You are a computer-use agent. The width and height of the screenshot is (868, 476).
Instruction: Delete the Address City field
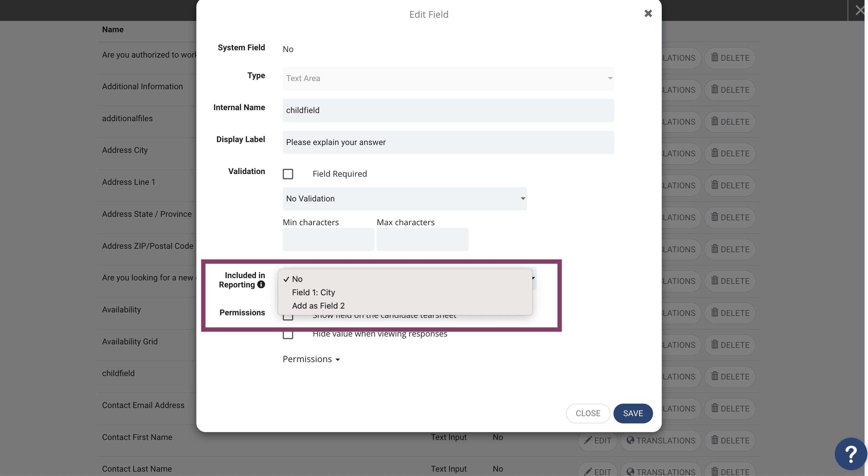click(730, 153)
